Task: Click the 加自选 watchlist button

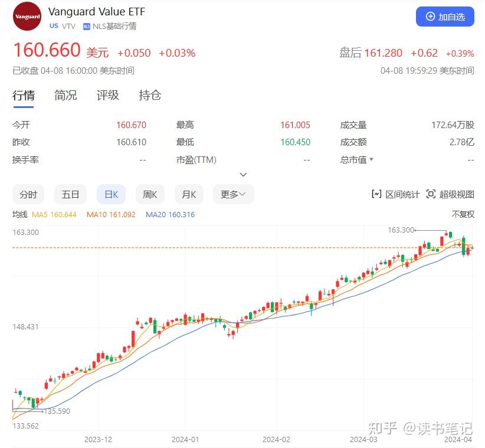Action: [x=445, y=17]
